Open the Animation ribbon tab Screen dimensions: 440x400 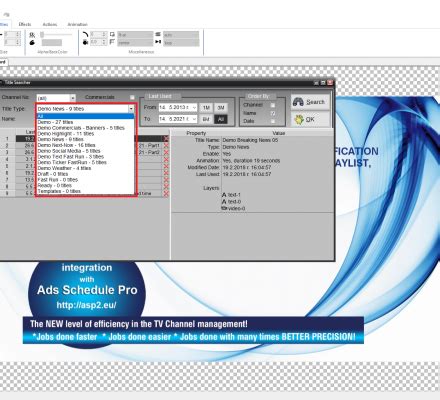(x=77, y=24)
